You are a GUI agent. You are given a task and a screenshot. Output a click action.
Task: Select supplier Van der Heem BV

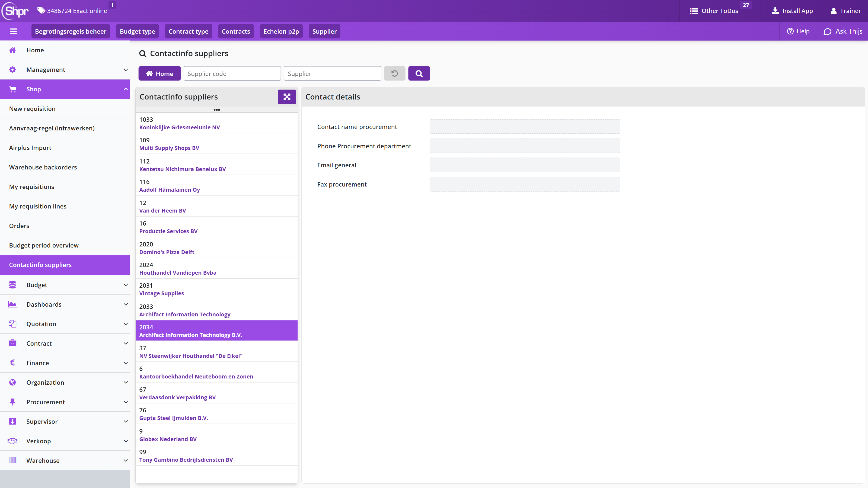[216, 206]
